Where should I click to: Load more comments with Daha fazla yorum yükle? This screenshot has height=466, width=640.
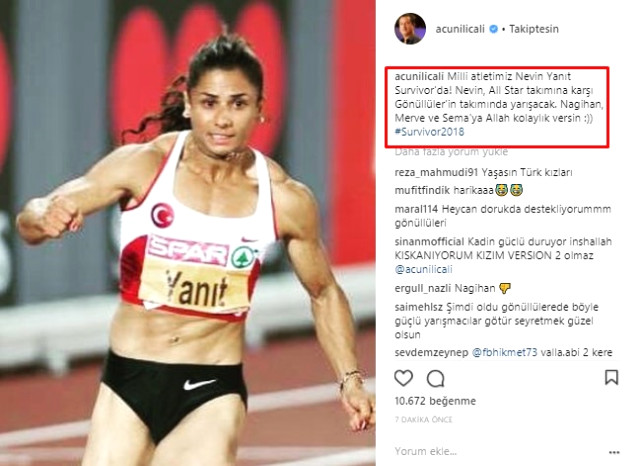pos(451,152)
